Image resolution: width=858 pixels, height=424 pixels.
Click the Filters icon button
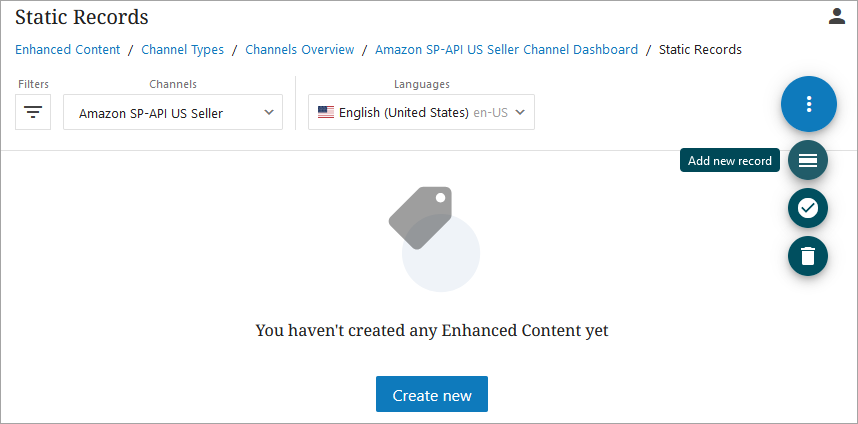click(33, 112)
